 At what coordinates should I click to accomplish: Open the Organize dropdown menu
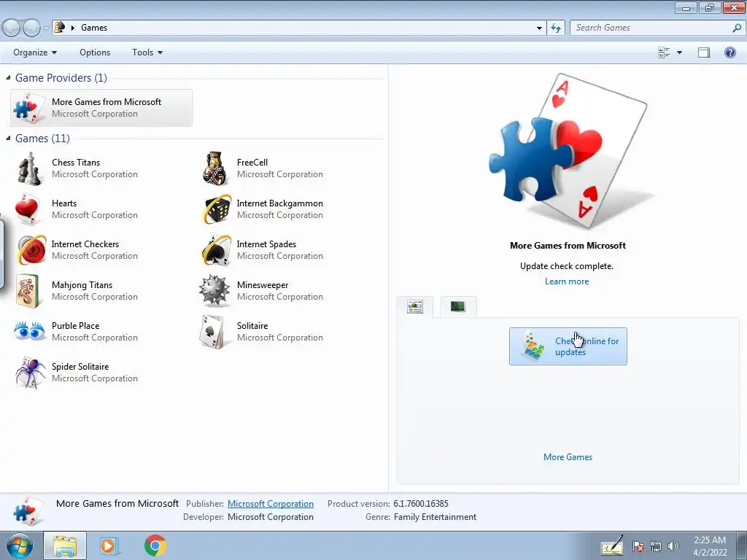(35, 52)
